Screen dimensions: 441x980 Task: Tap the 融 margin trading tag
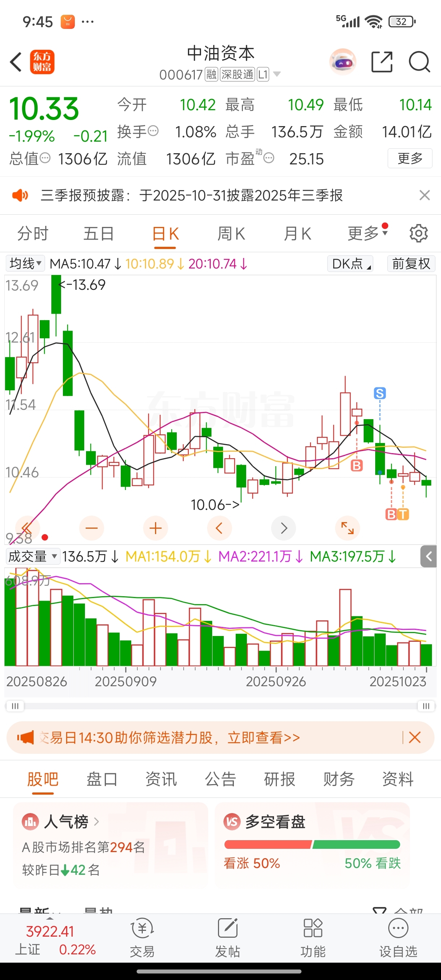(x=211, y=74)
